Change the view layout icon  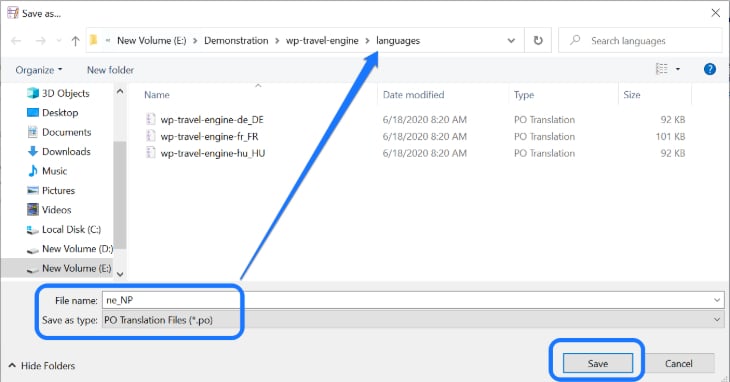coord(662,69)
